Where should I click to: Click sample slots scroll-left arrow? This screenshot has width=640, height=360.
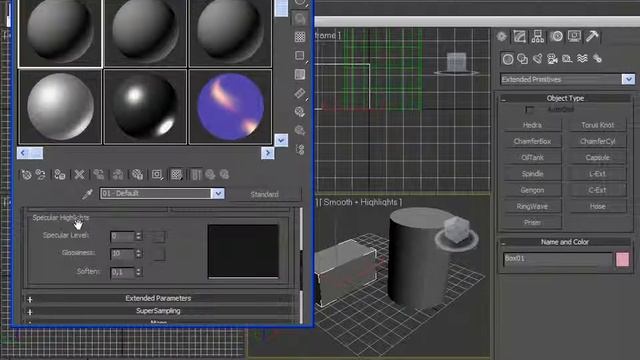coord(23,153)
